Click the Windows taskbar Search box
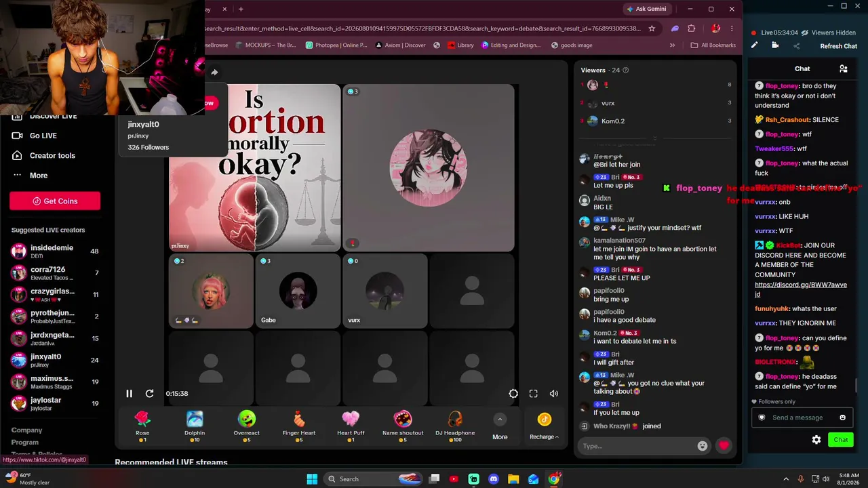 [x=372, y=479]
